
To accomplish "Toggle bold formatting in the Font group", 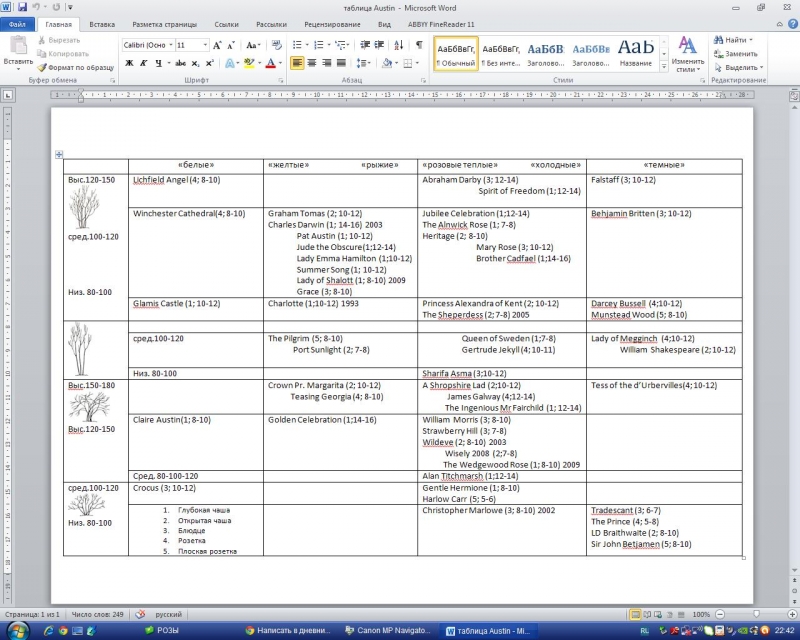I will point(129,63).
